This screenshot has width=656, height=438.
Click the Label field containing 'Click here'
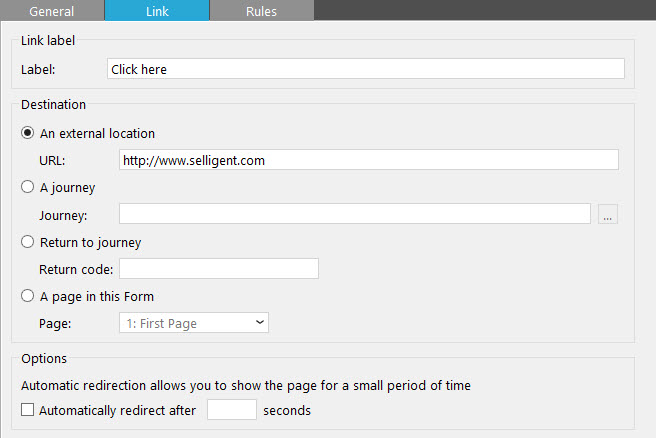(365, 69)
